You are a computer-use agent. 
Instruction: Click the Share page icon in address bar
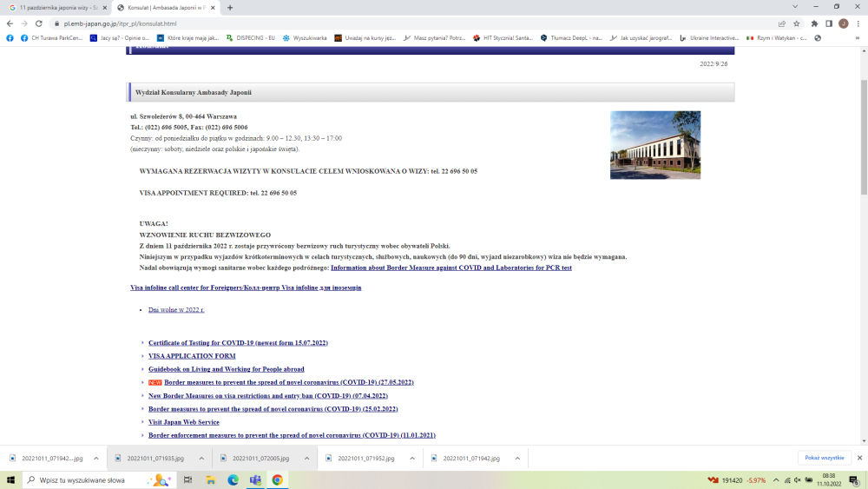click(782, 23)
